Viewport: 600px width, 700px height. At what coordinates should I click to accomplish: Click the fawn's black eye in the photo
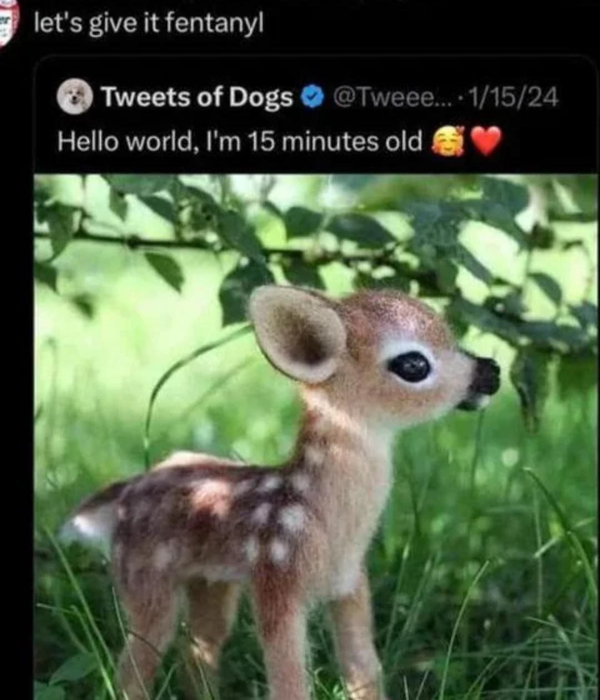click(409, 367)
